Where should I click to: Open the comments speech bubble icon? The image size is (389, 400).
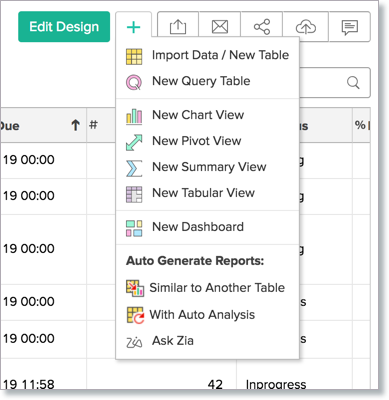(350, 27)
